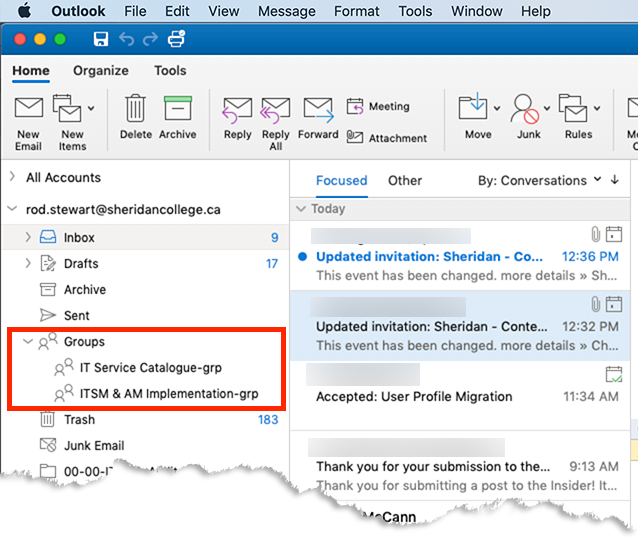
Task: Reply to the selected message
Action: [238, 118]
